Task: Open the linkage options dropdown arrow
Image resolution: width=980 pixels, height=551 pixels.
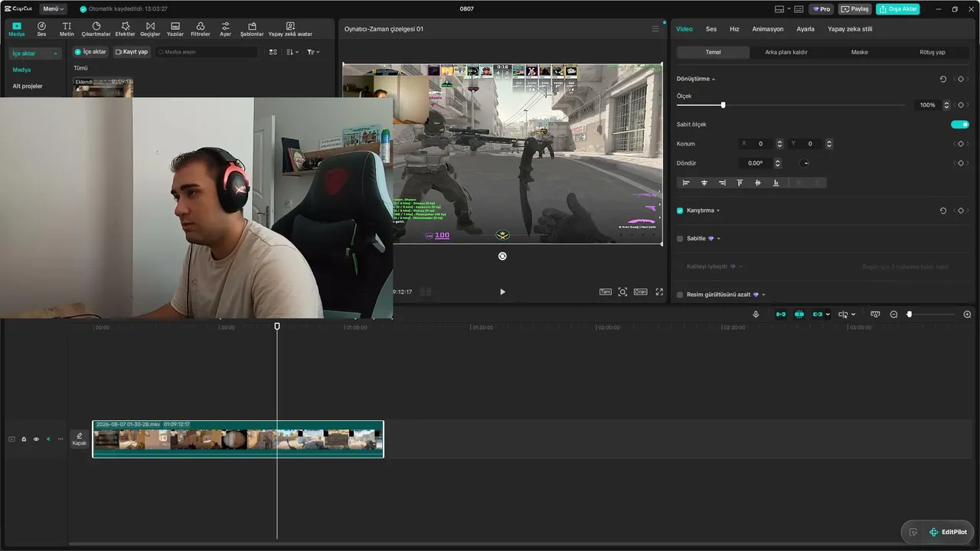Action: tap(828, 315)
